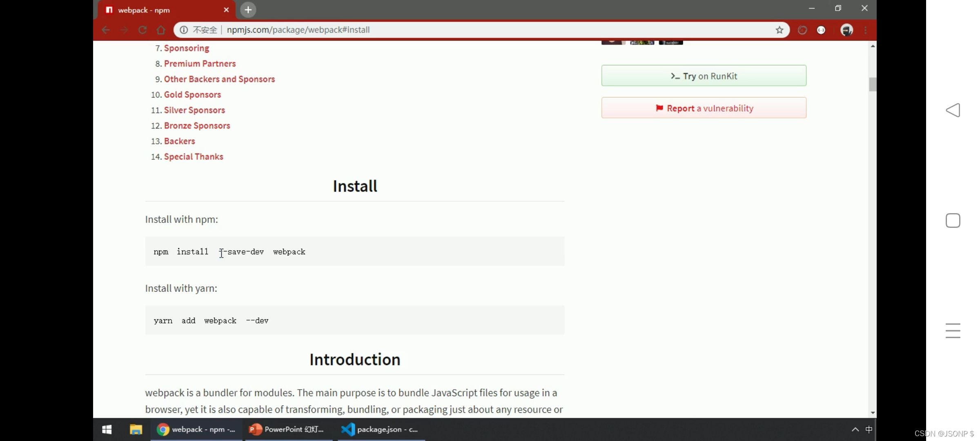The height and width of the screenshot is (441, 980).
Task: Open Chrome's three-dot menu
Action: pos(866,30)
